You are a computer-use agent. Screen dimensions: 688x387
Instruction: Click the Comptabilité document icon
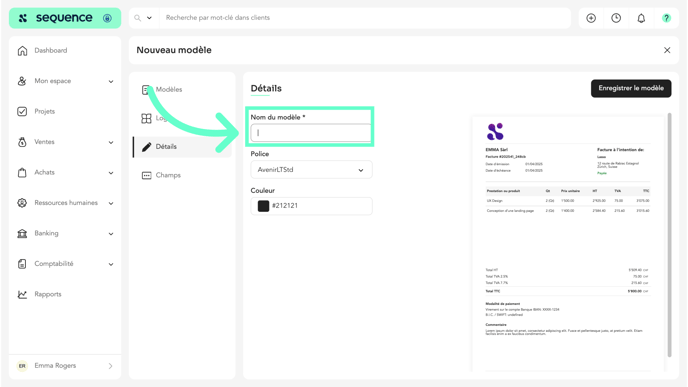pyautogui.click(x=22, y=264)
